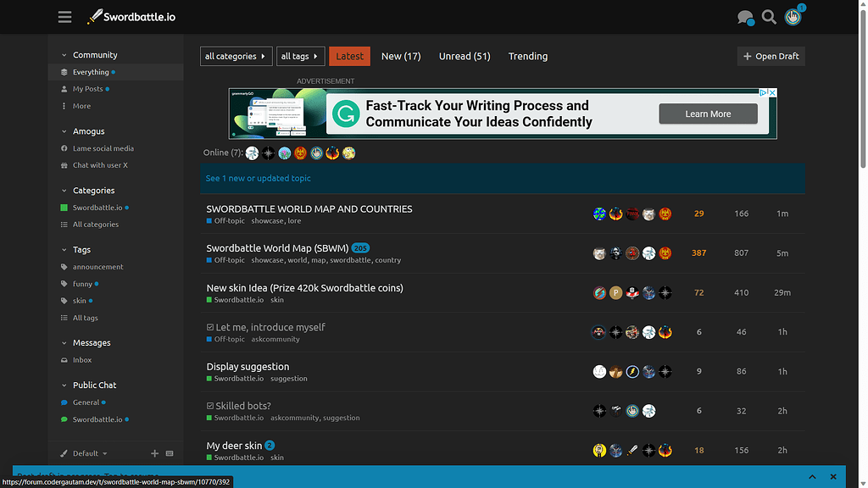Collapse the bottom draft bar with chevron
The image size is (868, 488).
tap(812, 477)
